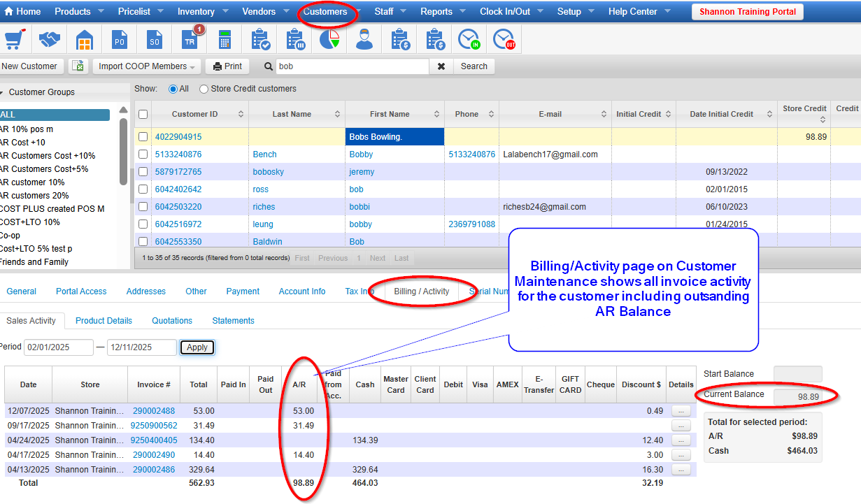Check the box for customer 5133240876
The image size is (861, 504).
click(x=143, y=154)
